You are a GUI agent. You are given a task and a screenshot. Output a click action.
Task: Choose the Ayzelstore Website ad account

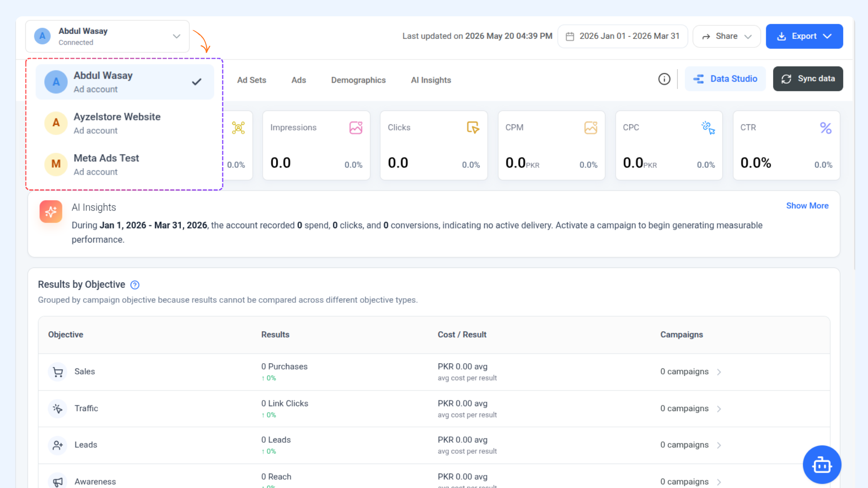click(x=125, y=123)
